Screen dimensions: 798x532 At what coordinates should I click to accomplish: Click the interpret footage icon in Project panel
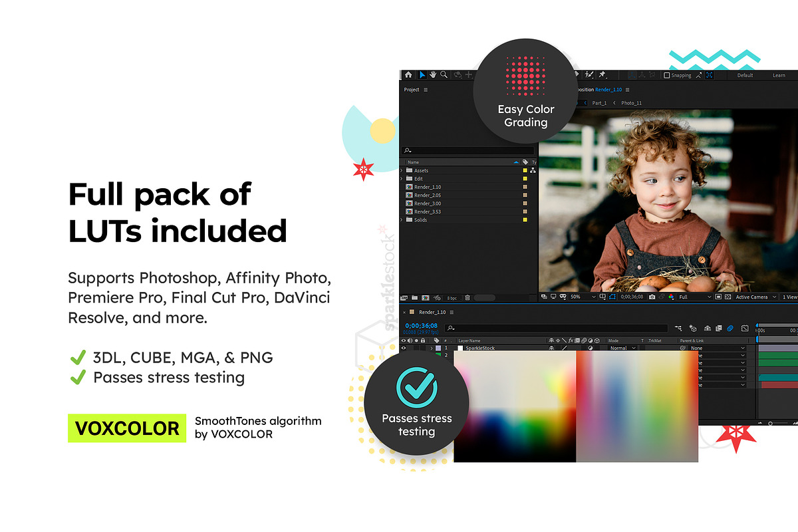click(404, 297)
